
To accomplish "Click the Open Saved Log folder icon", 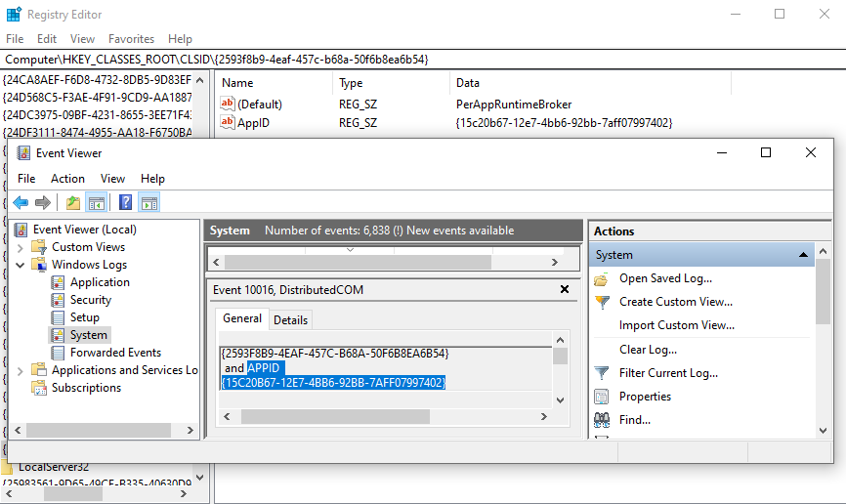I will (x=601, y=279).
